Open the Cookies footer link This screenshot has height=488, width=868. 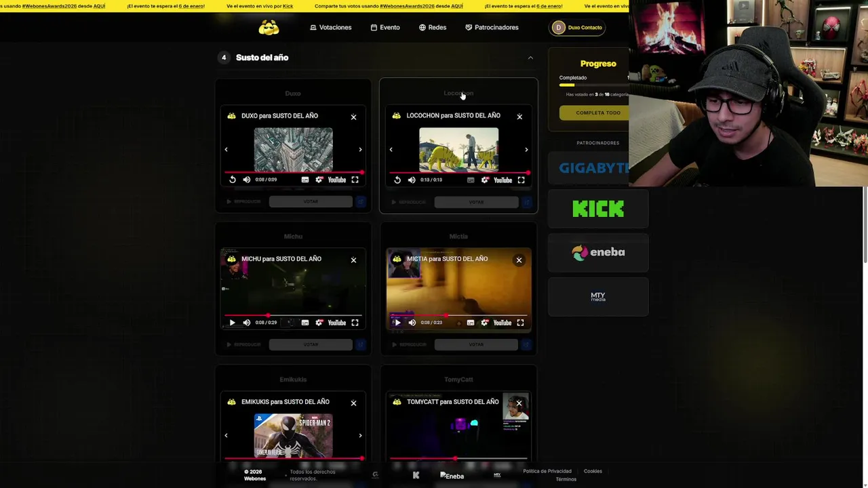[x=593, y=471]
